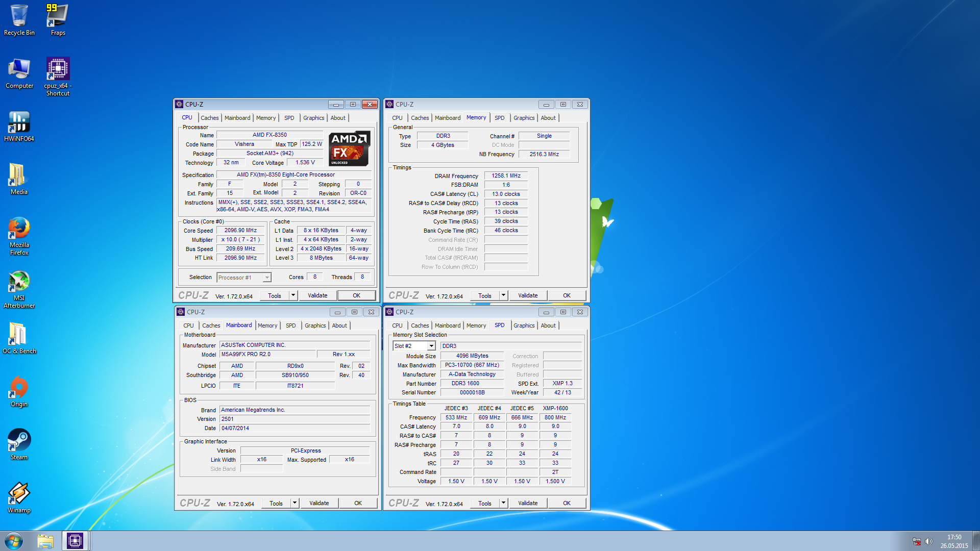Open the Computer desktop icon
The image size is (980, 551).
pos(19,73)
